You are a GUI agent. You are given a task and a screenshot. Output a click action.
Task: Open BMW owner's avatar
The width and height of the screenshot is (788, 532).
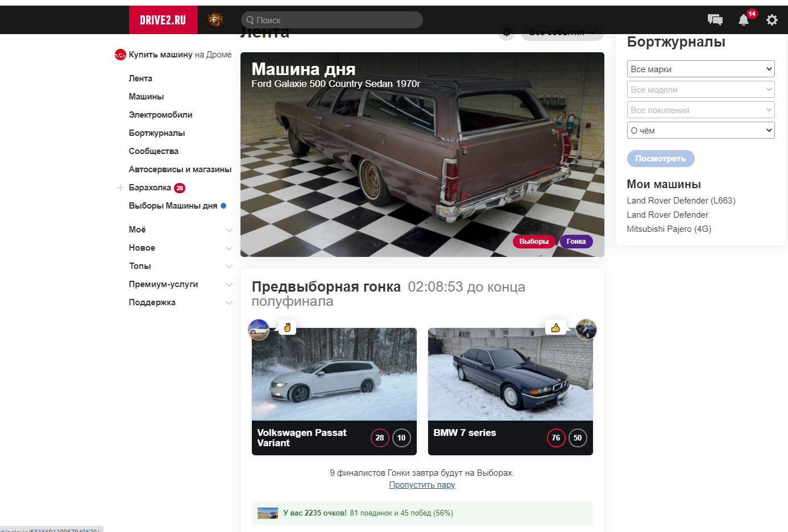coord(586,330)
